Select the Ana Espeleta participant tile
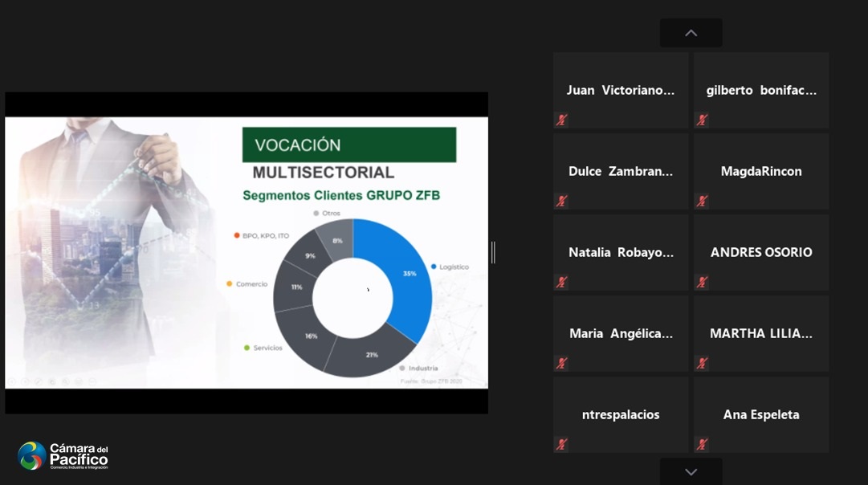Screen dimensions: 868x485 point(761,414)
